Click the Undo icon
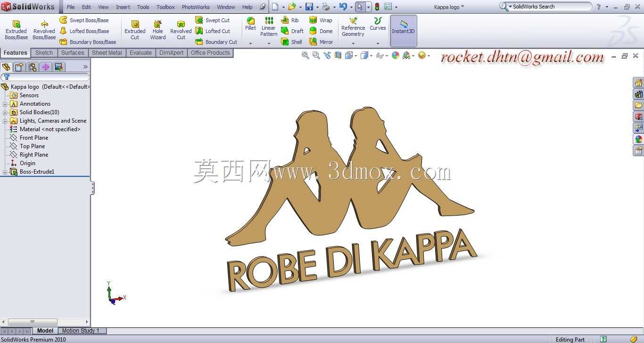644x343 pixels. [x=343, y=7]
